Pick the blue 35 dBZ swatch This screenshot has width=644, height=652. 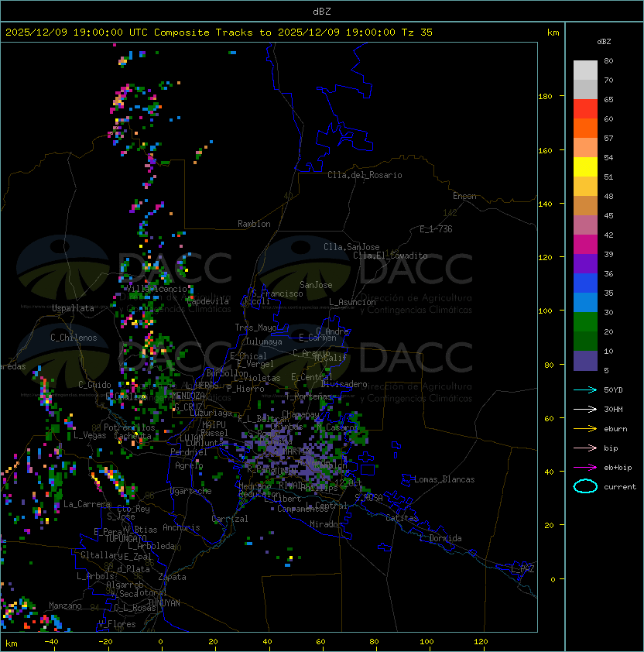coord(585,283)
